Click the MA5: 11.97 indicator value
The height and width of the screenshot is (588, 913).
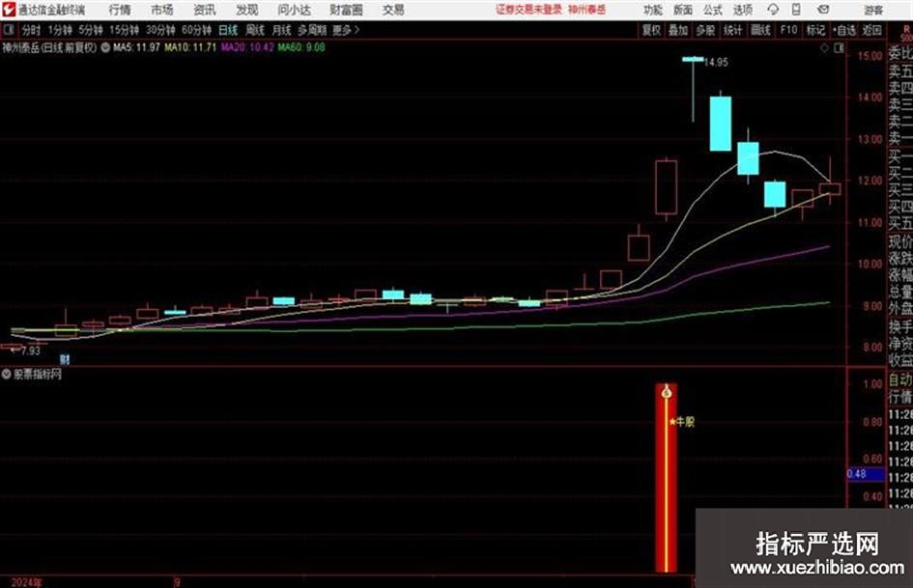136,47
